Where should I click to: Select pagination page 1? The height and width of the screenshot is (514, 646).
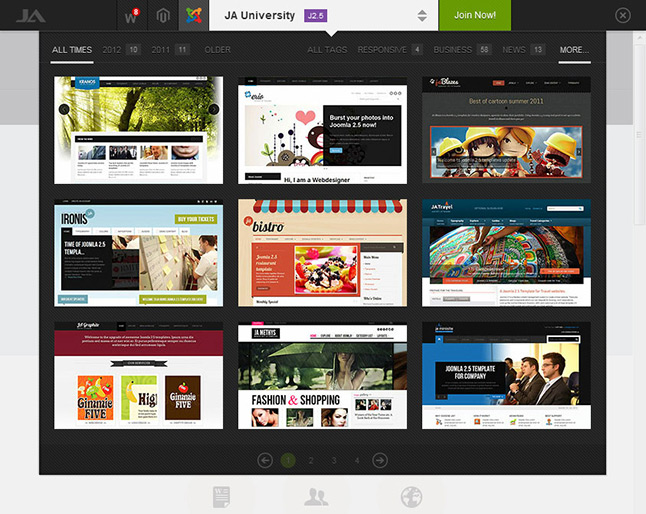tap(288, 460)
